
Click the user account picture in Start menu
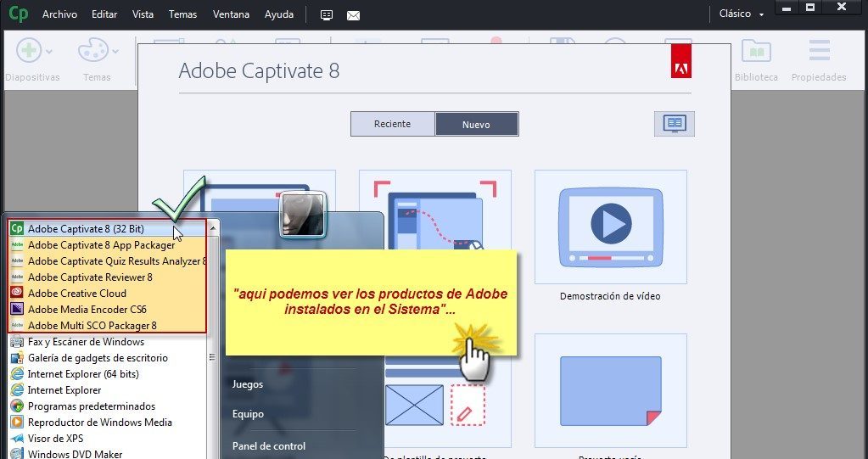tap(302, 215)
